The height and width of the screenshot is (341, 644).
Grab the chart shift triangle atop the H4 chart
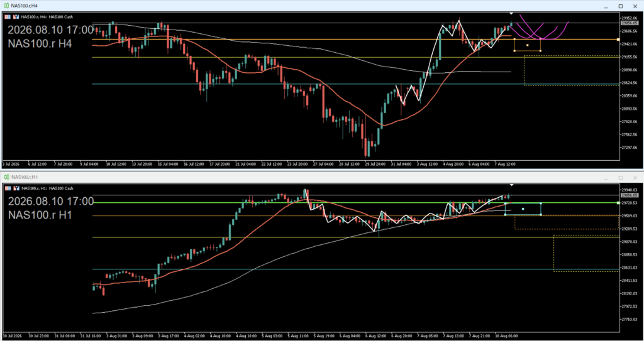coord(511,14)
